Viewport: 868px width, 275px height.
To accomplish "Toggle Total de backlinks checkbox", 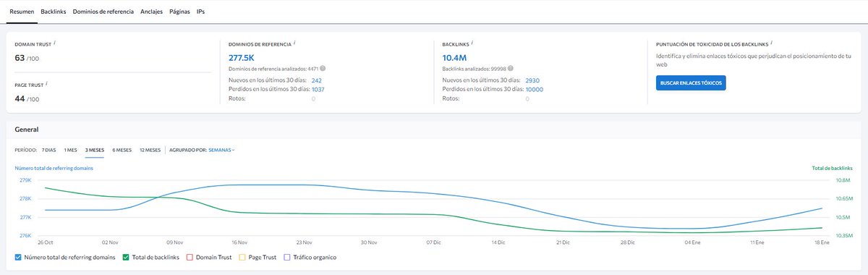I will (x=126, y=257).
